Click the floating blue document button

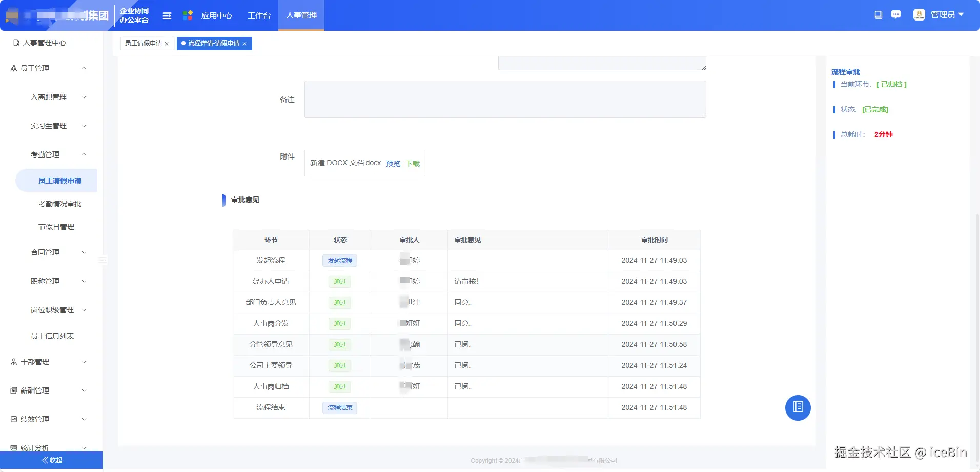click(797, 407)
